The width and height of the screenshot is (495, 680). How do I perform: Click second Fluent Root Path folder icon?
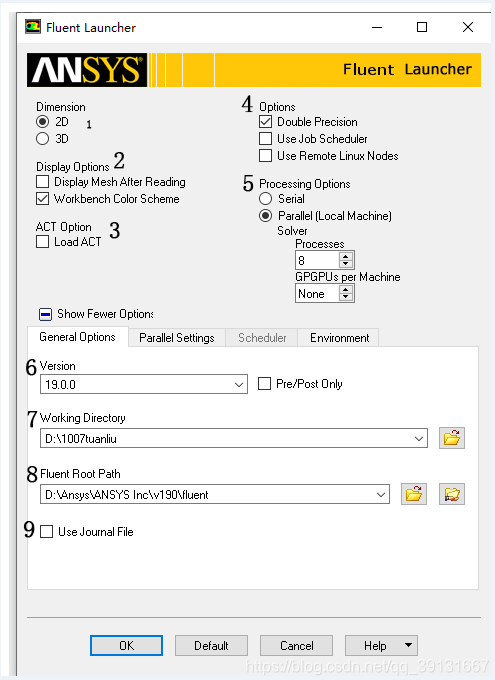(x=452, y=494)
